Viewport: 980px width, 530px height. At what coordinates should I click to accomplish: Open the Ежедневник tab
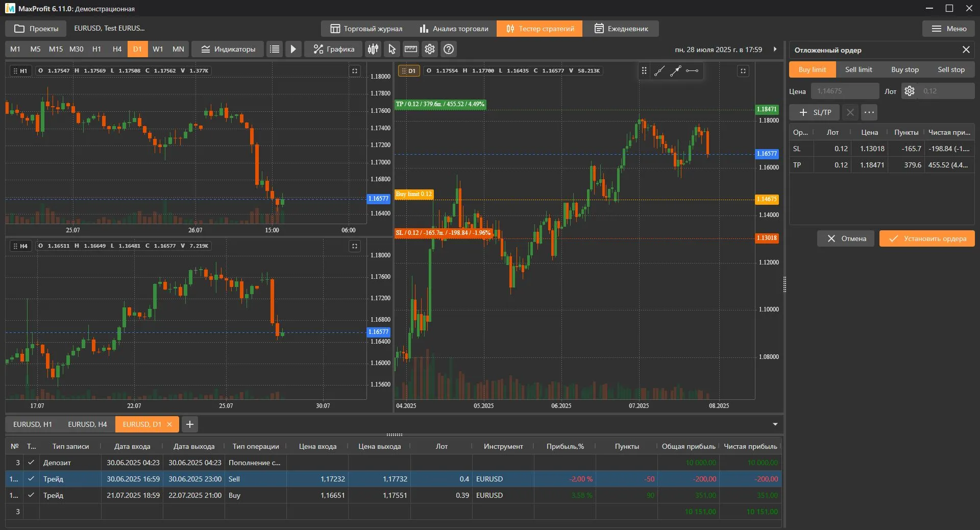(x=621, y=29)
